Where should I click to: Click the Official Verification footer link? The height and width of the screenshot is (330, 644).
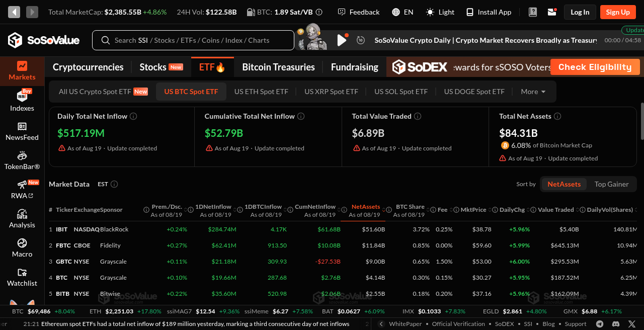tap(459, 324)
